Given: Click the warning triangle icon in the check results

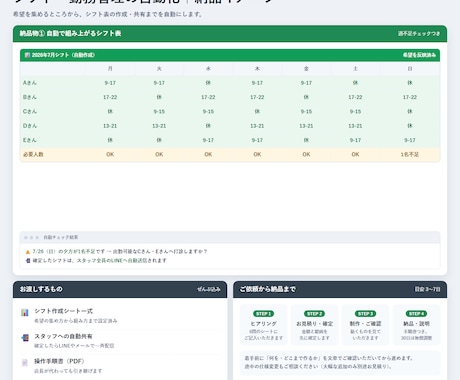Looking at the screenshot, I should [28, 252].
